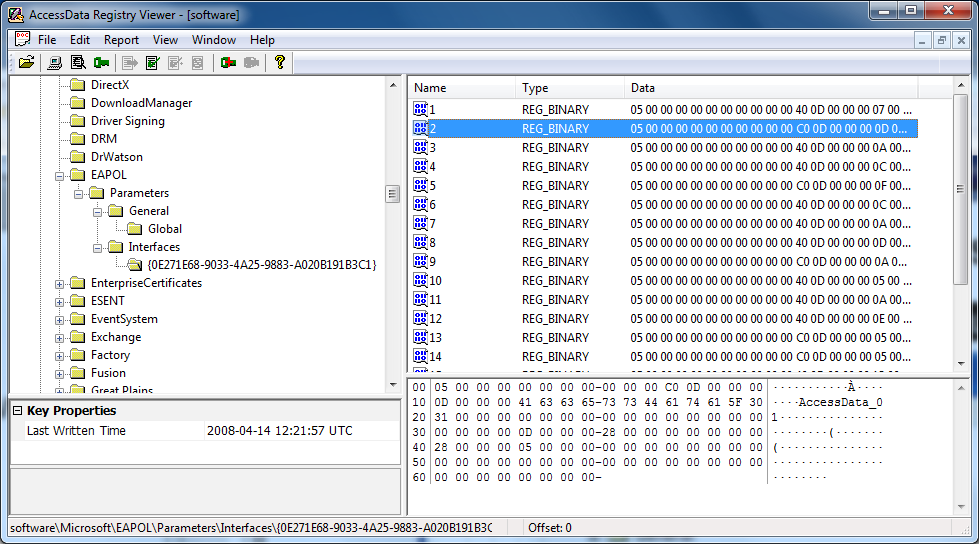Sort values by Name column header
Screen dimensions: 979x544
[461, 88]
